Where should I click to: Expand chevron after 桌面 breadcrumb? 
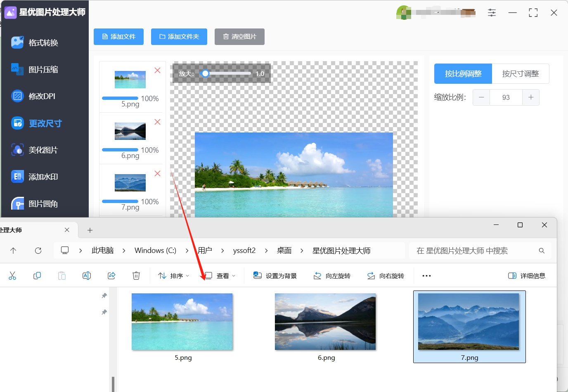point(302,250)
